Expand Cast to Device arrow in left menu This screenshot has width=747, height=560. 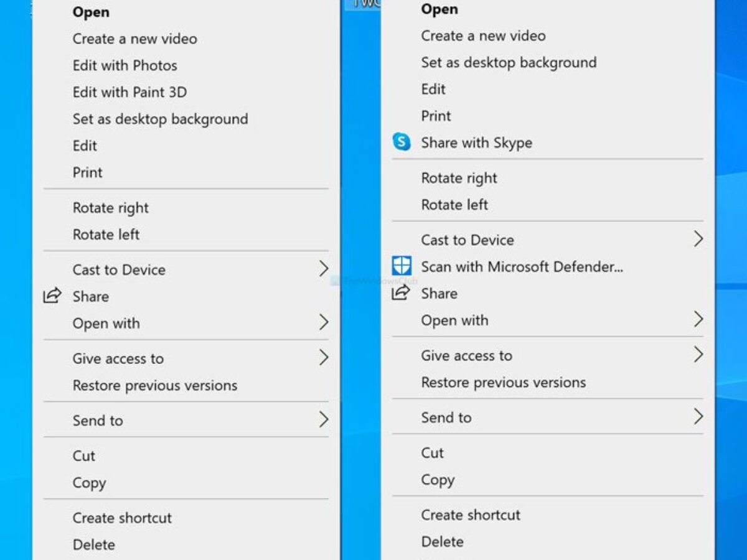coord(324,269)
